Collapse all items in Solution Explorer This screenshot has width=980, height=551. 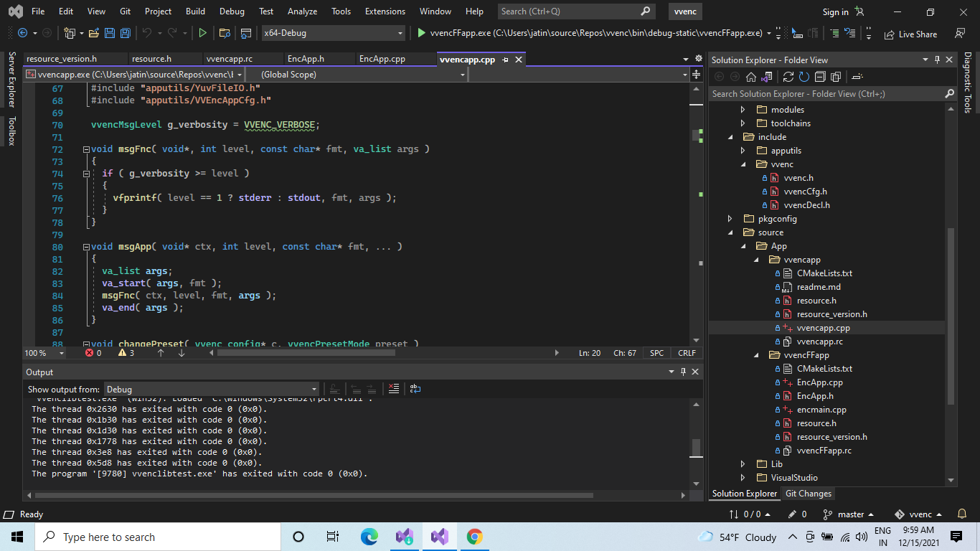click(x=820, y=77)
